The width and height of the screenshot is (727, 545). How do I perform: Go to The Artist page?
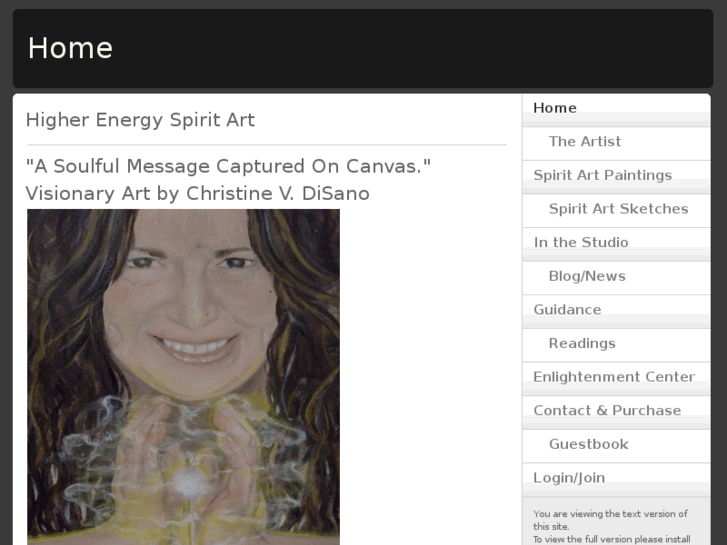click(x=584, y=142)
